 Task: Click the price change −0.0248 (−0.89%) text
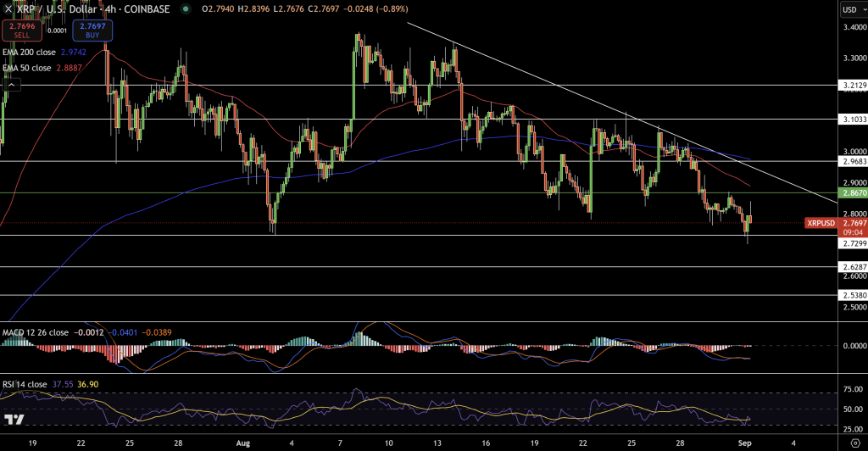click(376, 8)
